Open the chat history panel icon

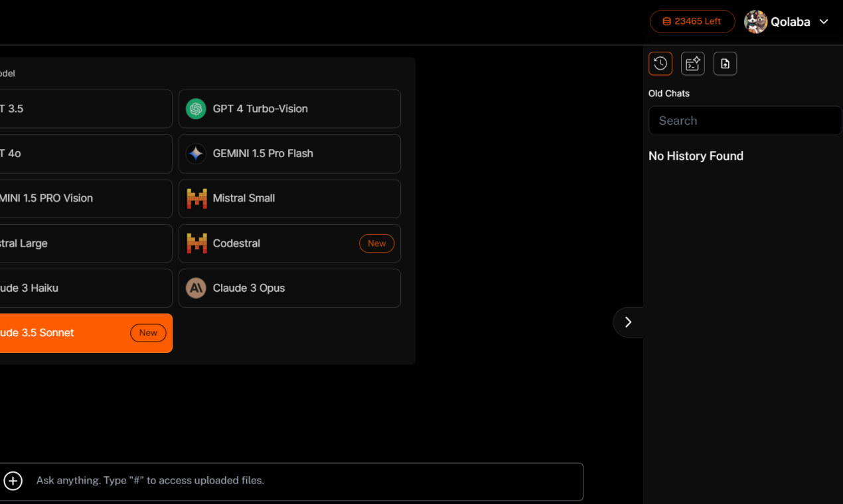click(x=660, y=64)
